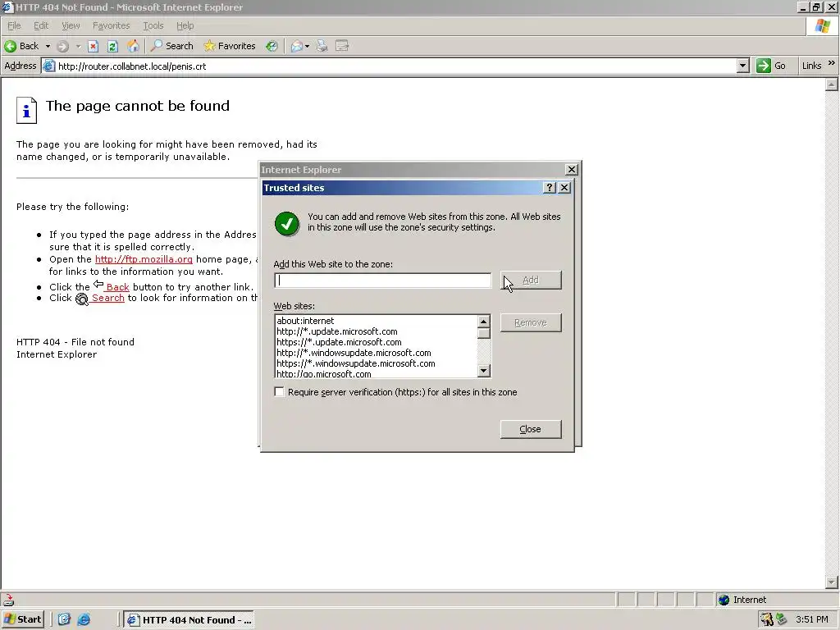Click Show Desktop quick launch icon
Viewport: 840px width, 630px height.
(x=64, y=619)
